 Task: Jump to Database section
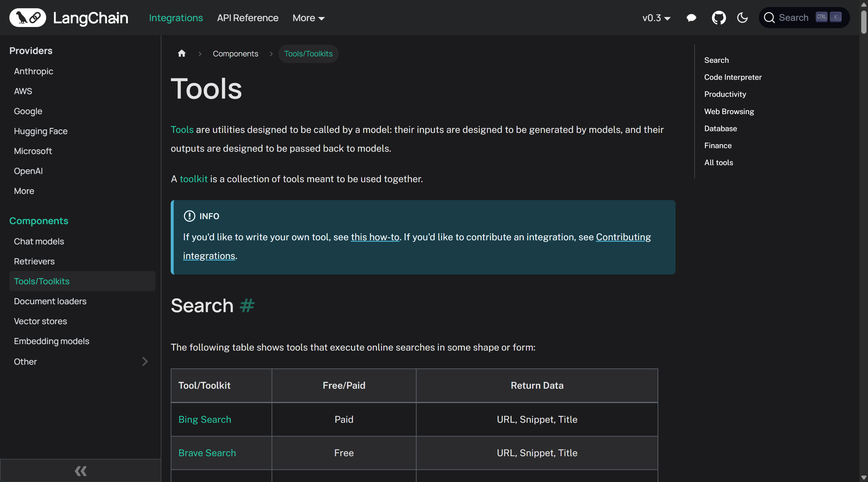[720, 128]
